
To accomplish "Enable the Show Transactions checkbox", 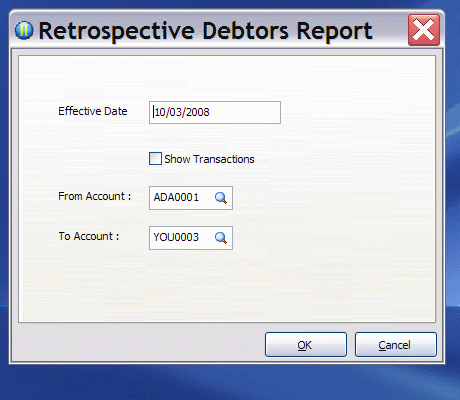I will [155, 159].
